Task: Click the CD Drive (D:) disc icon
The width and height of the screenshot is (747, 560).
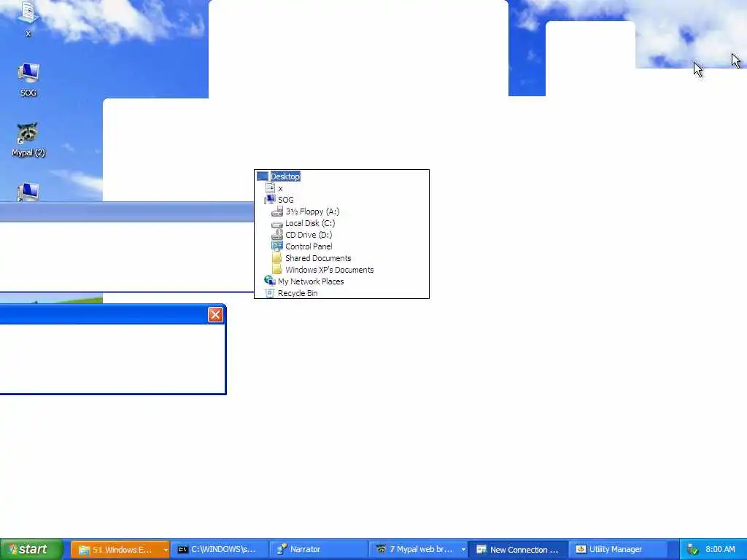Action: 277,235
